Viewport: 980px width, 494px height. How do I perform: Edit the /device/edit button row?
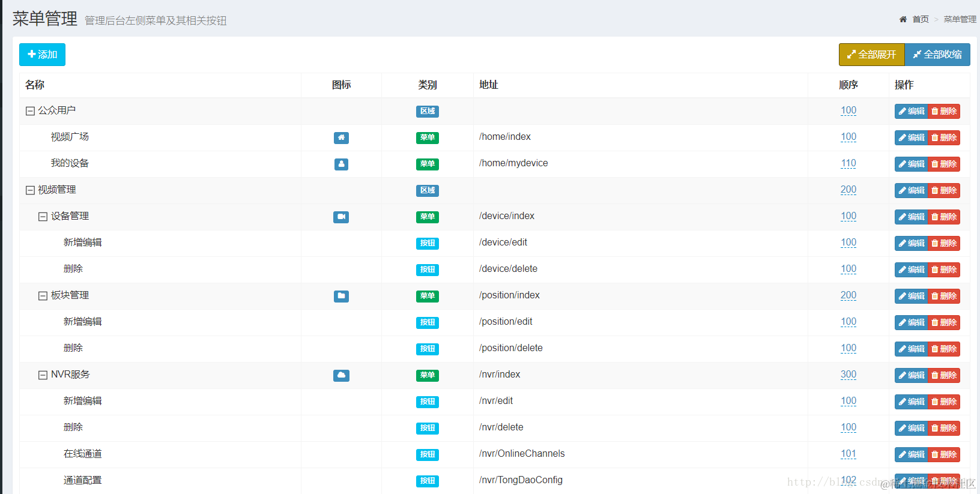pos(912,243)
